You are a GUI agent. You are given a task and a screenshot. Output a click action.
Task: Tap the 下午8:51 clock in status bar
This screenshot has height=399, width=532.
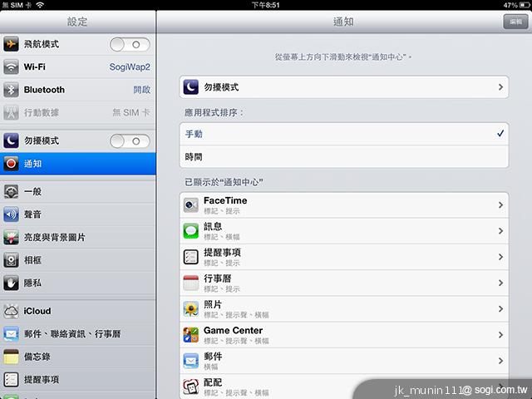click(x=266, y=5)
